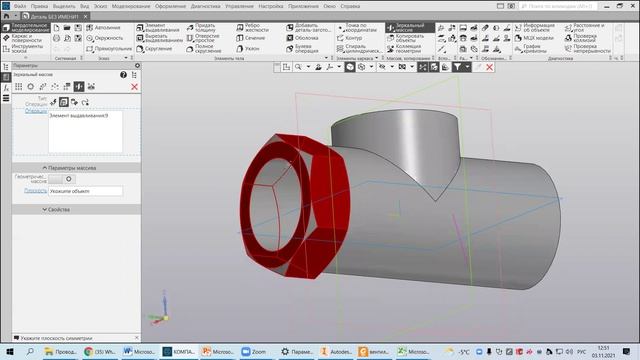Viewport: 640px width, 360px height.
Task: Cancel the mirror array with red X in panel
Action: pos(134,87)
